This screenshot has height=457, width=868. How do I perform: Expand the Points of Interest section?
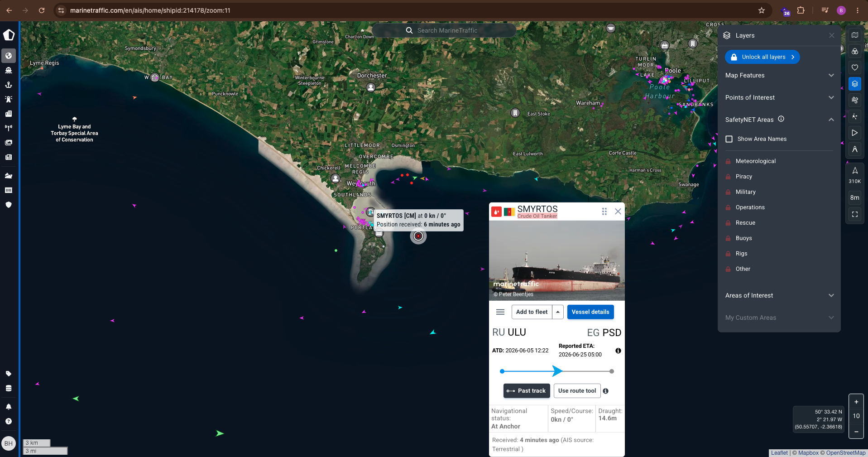click(x=779, y=97)
